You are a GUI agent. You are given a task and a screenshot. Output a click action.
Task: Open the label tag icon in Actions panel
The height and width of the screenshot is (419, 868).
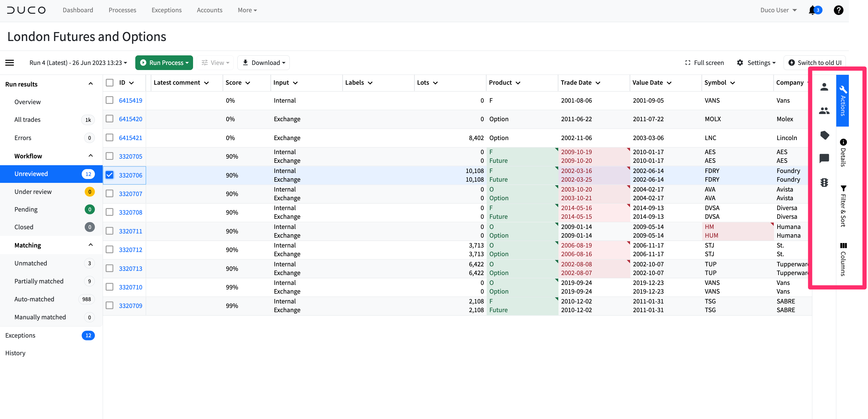[x=824, y=135]
